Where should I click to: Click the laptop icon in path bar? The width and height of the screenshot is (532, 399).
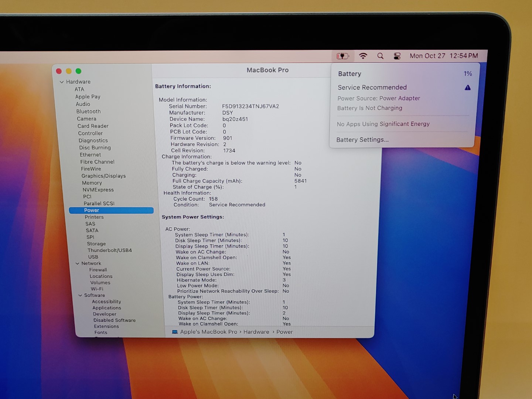(175, 332)
